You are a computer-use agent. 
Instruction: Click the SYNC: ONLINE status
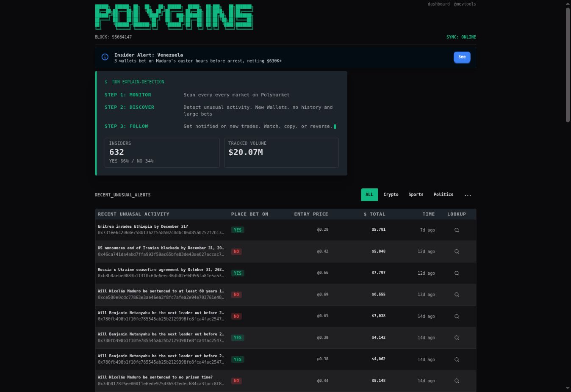point(461,37)
